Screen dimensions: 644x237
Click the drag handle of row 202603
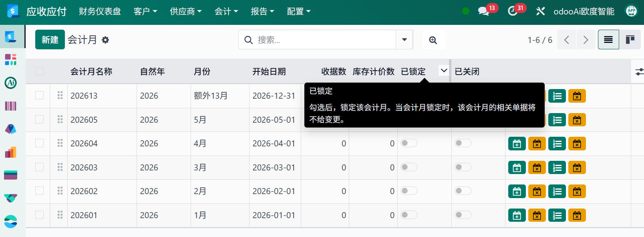60,167
